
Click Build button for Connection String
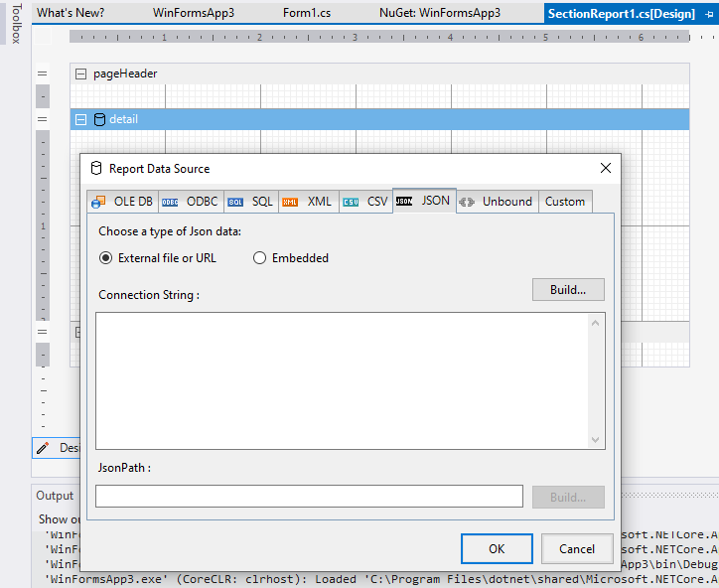568,290
